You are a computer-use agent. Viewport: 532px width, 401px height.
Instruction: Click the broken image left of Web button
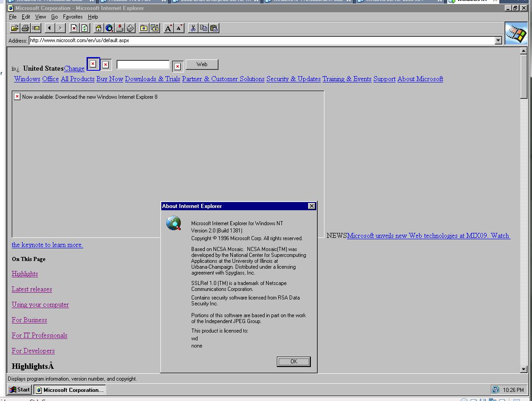point(178,66)
